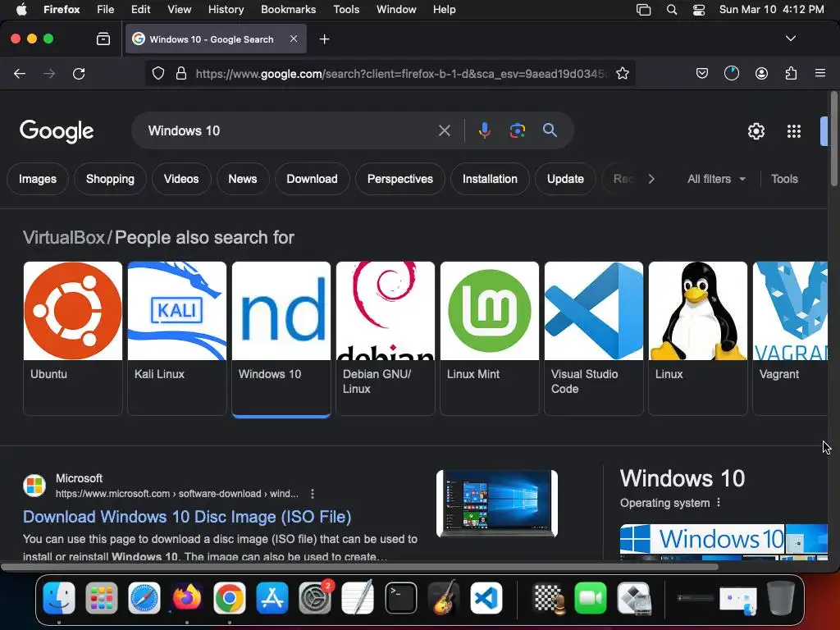
Task: Open more options beside Operating system
Action: click(719, 503)
